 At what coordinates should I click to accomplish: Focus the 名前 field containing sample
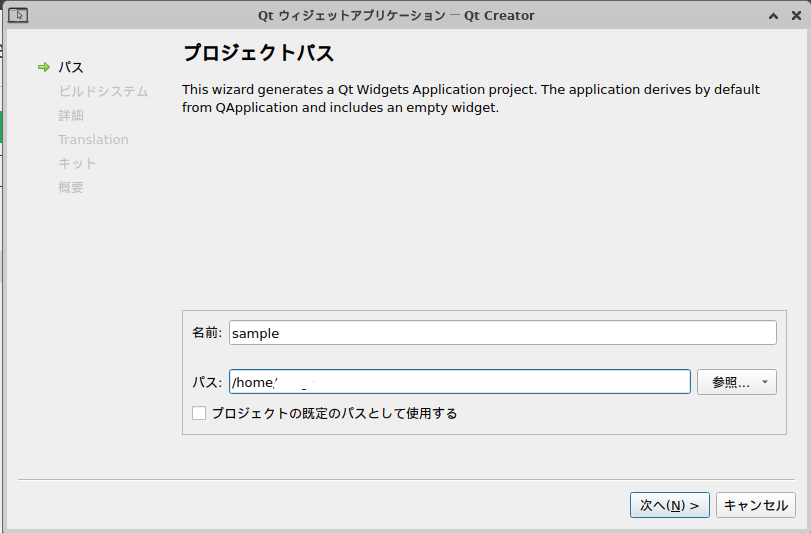[x=503, y=333]
